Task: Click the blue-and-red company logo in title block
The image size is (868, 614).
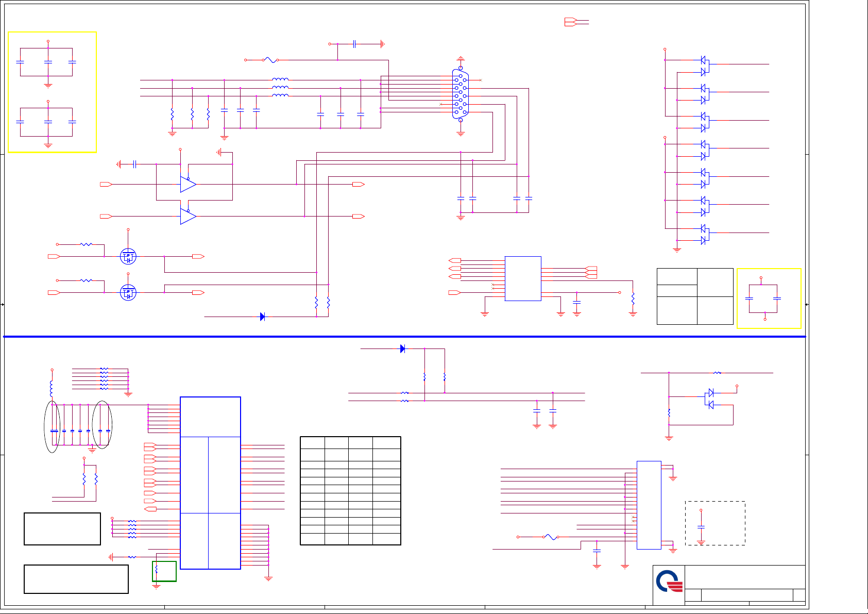Action: [x=669, y=582]
